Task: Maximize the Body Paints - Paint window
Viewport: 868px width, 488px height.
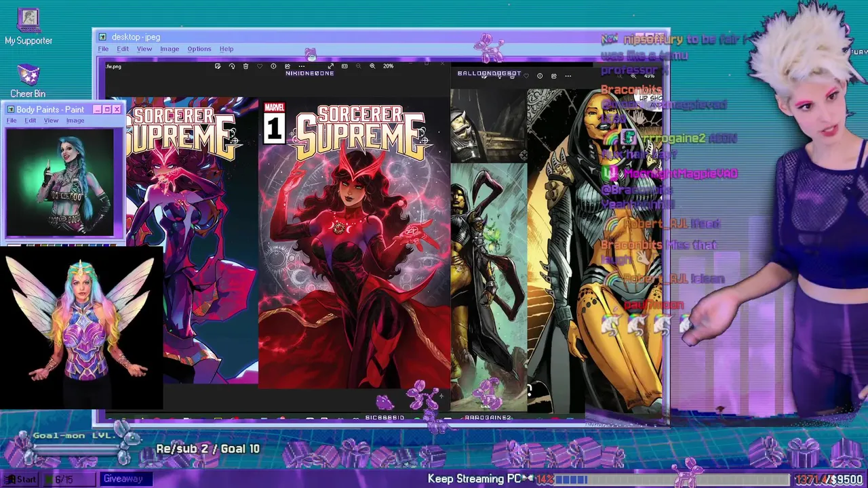Action: (x=106, y=109)
